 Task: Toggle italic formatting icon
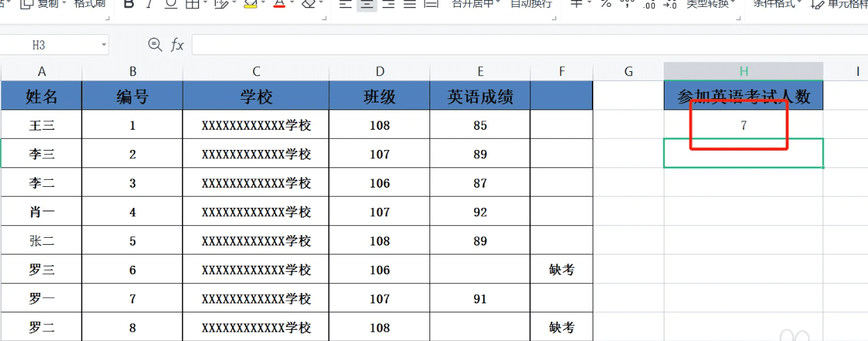(149, 3)
